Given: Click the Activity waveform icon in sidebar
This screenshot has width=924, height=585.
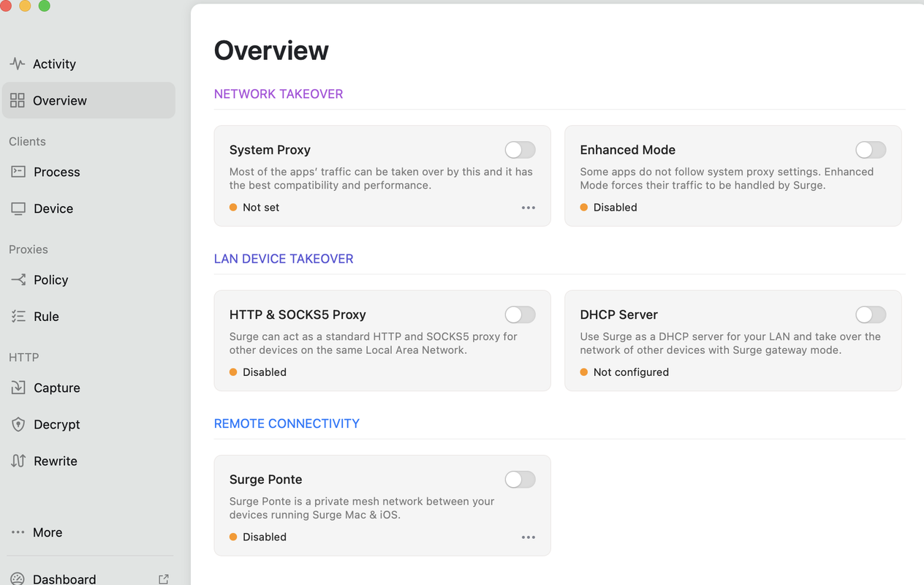Looking at the screenshot, I should point(18,64).
